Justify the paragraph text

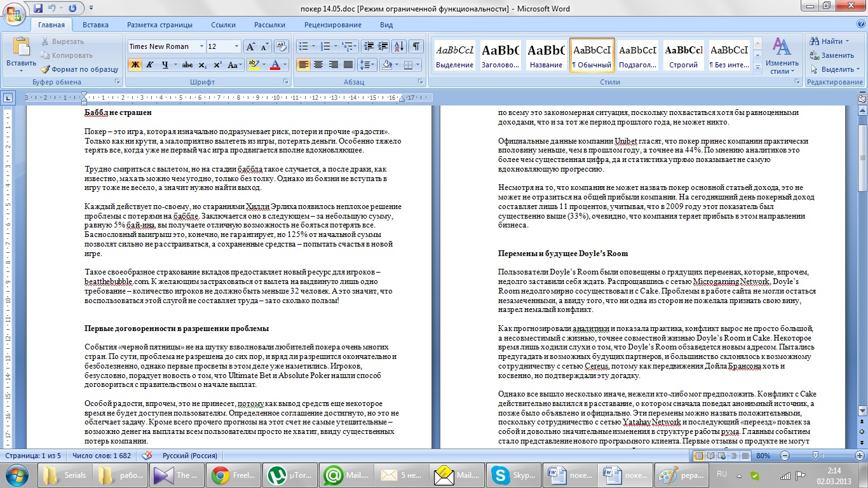tap(348, 65)
